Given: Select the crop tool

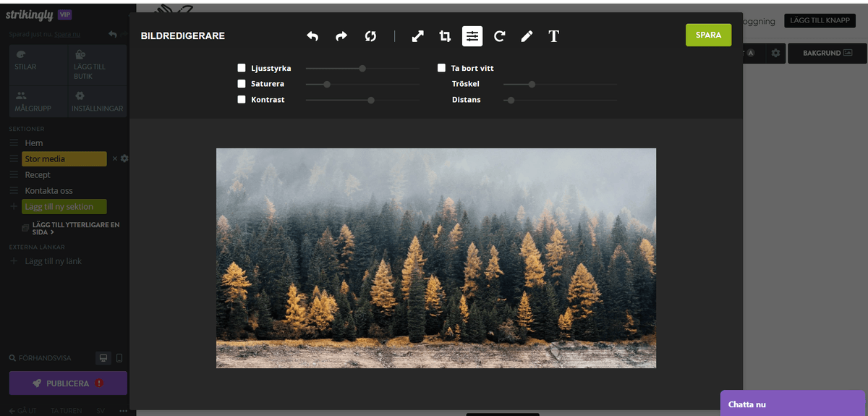Looking at the screenshot, I should click(x=445, y=36).
